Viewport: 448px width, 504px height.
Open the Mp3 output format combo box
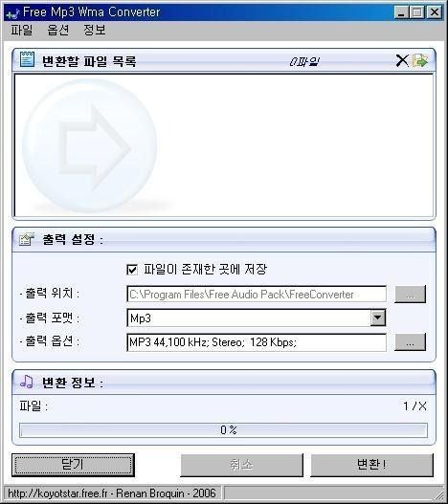(x=257, y=318)
